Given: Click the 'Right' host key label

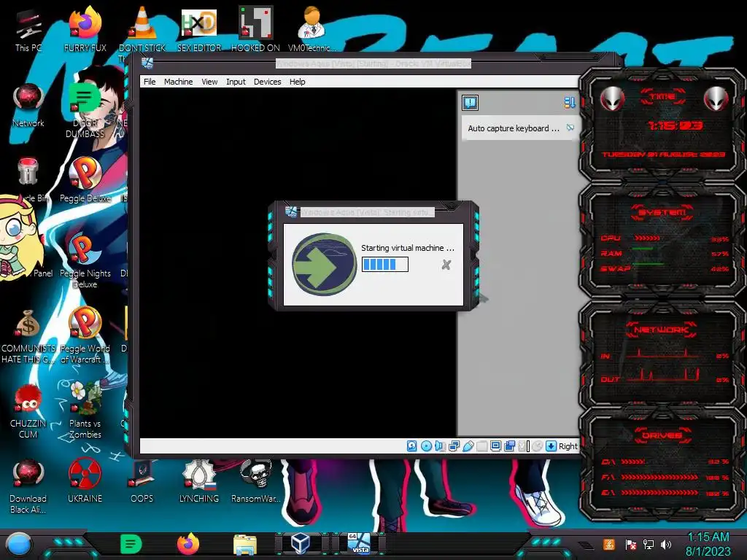Looking at the screenshot, I should pos(568,446).
